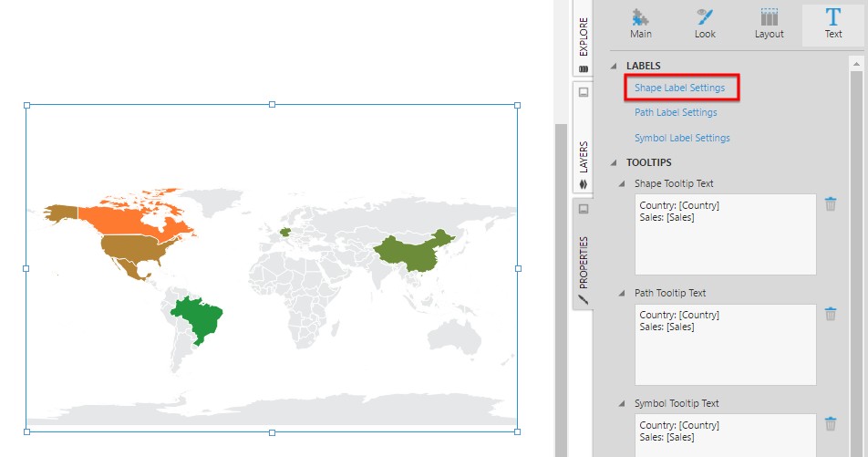Click inside the Shape Tooltip Text box
The width and height of the screenshot is (868, 457).
(725, 234)
